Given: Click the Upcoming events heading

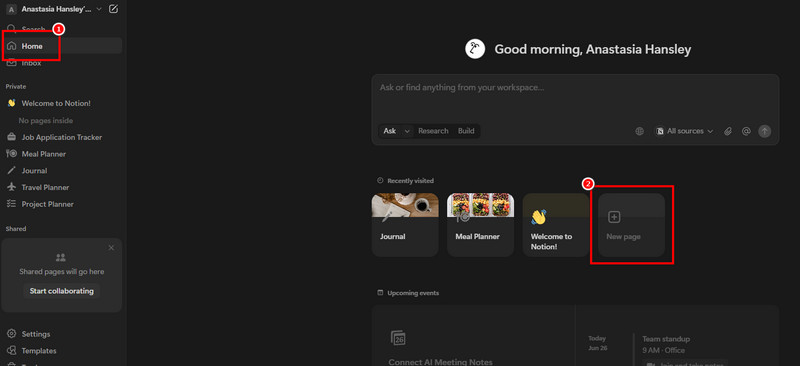Looking at the screenshot, I should [413, 293].
